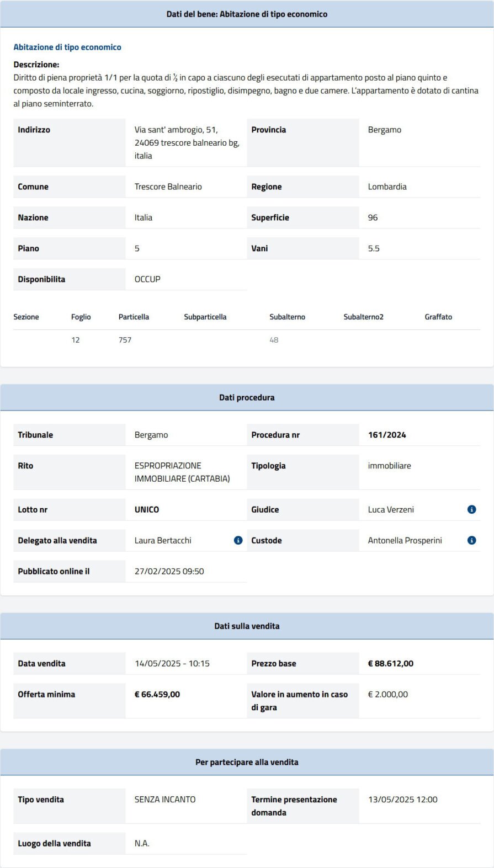Click the address 'Via sant' ambrogio, 51' text
This screenshot has width=494, height=868.
click(176, 130)
